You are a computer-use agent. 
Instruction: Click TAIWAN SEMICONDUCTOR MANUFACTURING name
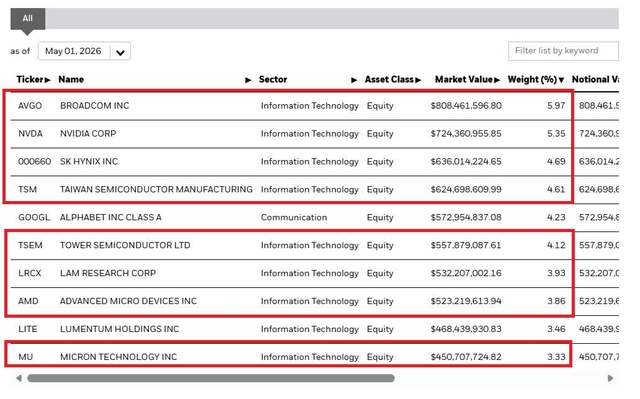156,190
